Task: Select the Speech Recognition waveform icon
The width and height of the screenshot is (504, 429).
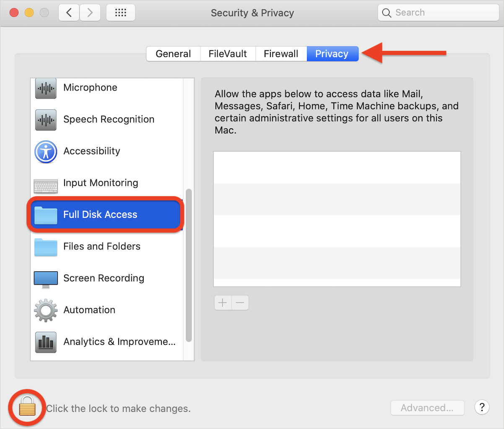Action: [46, 120]
